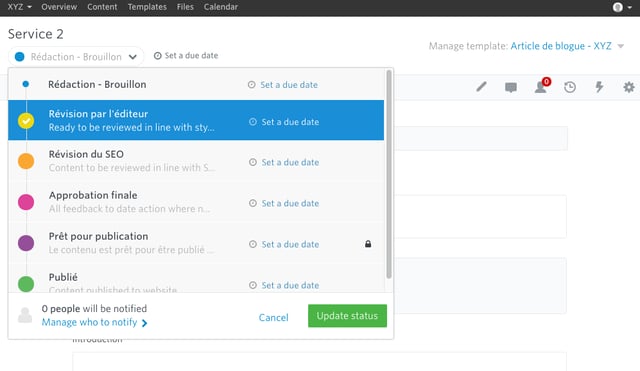Open Manage who to notify link
The image size is (640, 371).
89,322
